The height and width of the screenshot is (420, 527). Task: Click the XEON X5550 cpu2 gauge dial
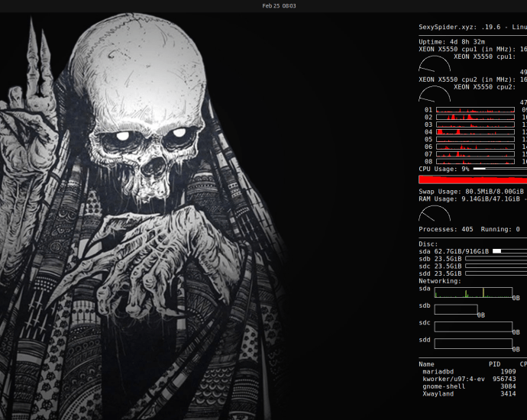coord(435,95)
